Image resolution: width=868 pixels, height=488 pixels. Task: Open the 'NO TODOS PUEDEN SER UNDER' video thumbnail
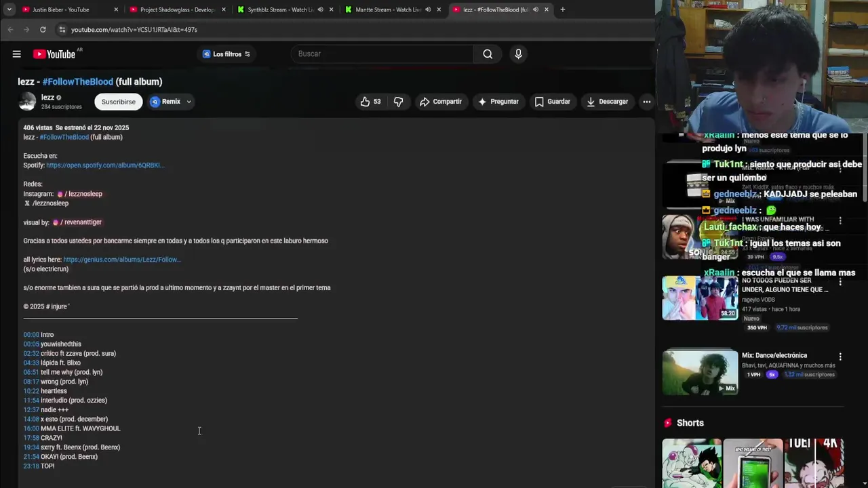700,298
